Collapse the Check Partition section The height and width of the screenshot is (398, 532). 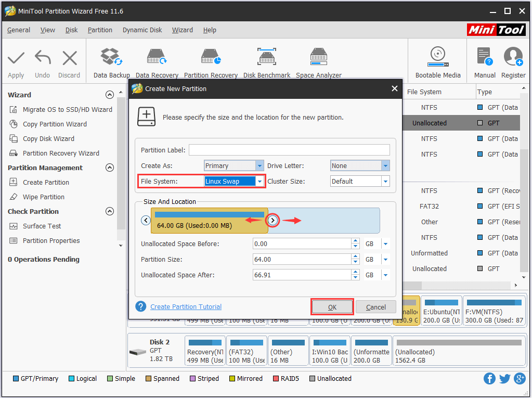tap(109, 211)
